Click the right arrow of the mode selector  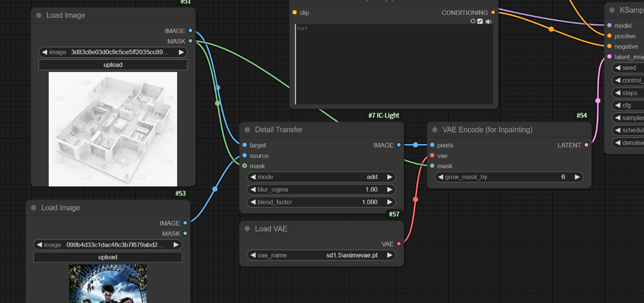(390, 177)
